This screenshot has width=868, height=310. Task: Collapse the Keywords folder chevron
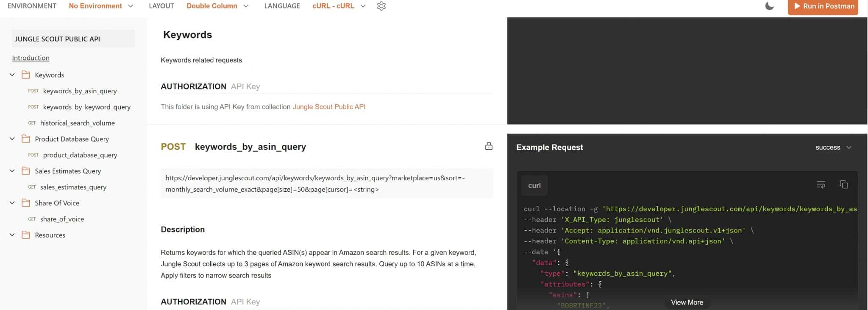12,75
